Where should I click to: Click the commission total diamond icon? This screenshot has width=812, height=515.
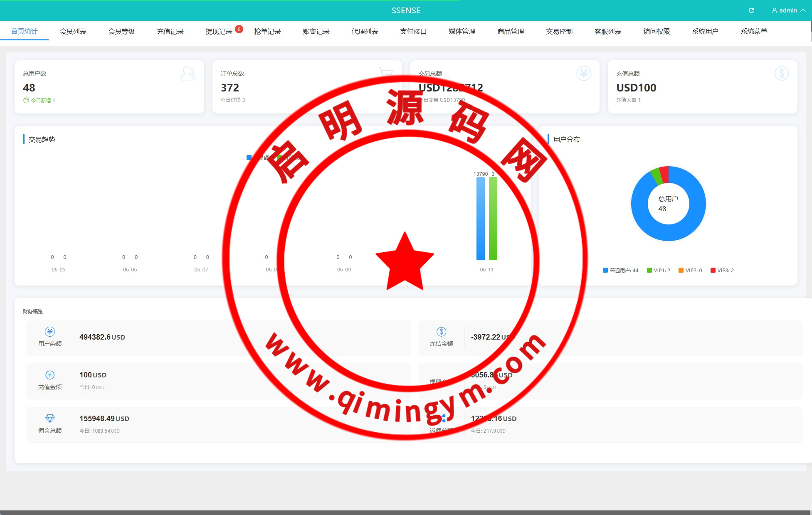tap(50, 418)
